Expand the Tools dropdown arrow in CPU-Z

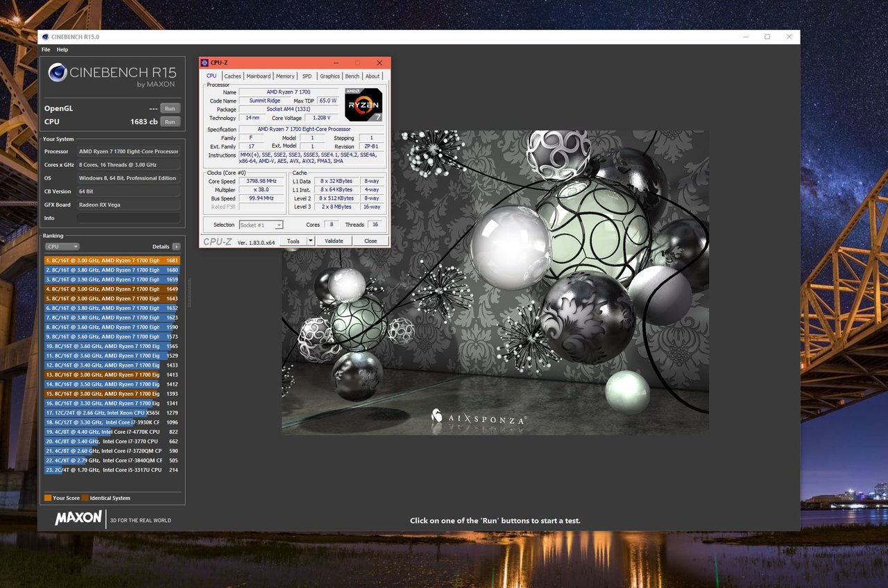pos(311,241)
